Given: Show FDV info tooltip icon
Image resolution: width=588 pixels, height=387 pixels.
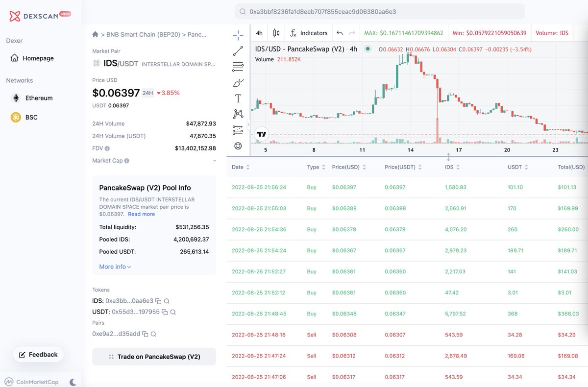Looking at the screenshot, I should pos(107,148).
